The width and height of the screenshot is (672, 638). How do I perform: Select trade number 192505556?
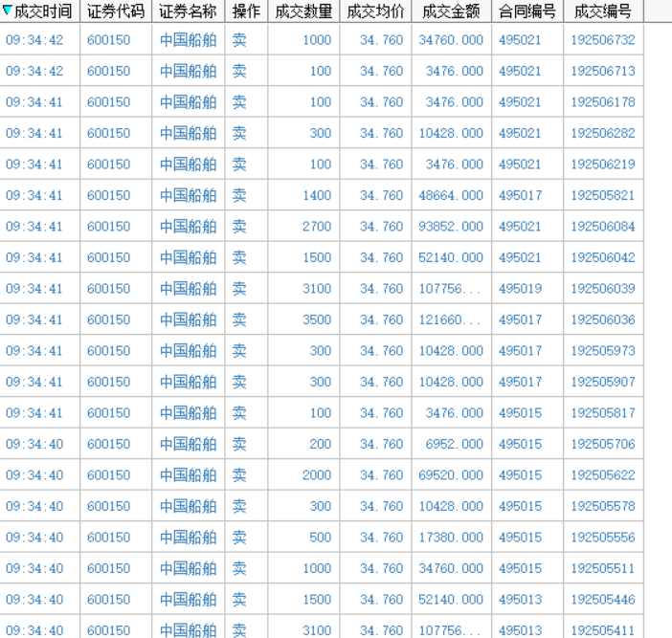(603, 537)
